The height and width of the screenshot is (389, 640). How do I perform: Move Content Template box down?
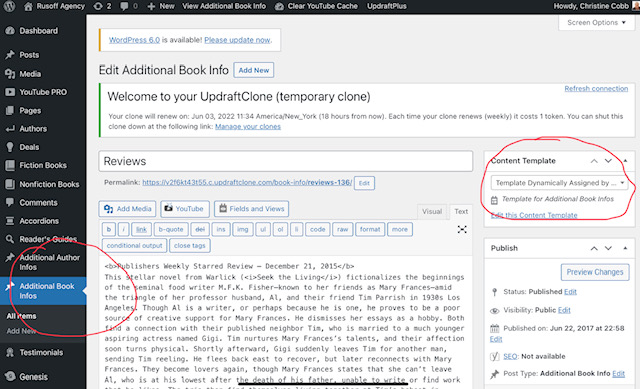pyautogui.click(x=608, y=161)
